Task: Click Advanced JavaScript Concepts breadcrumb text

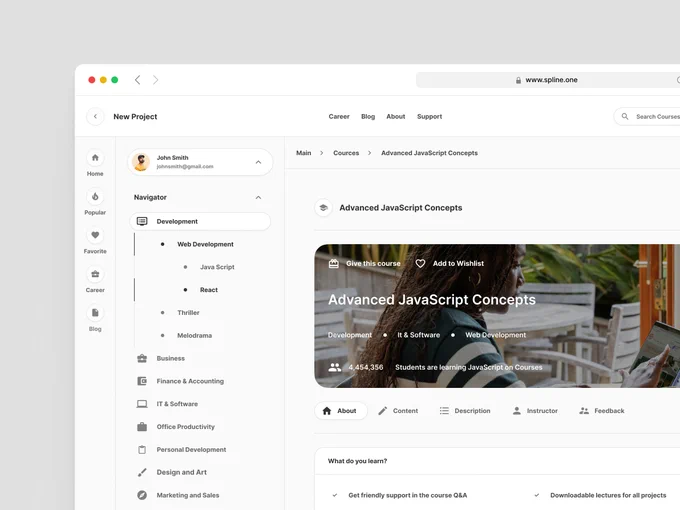Action: click(429, 153)
